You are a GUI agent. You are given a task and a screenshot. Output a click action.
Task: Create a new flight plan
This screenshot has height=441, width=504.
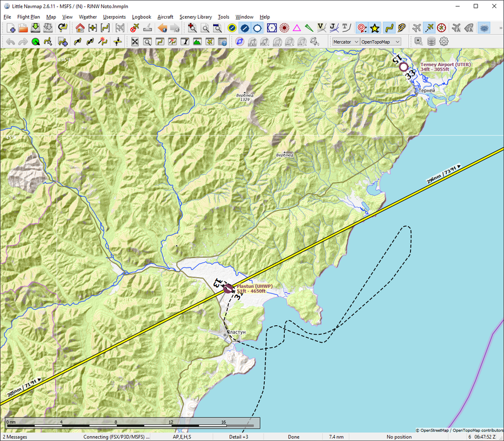point(10,28)
